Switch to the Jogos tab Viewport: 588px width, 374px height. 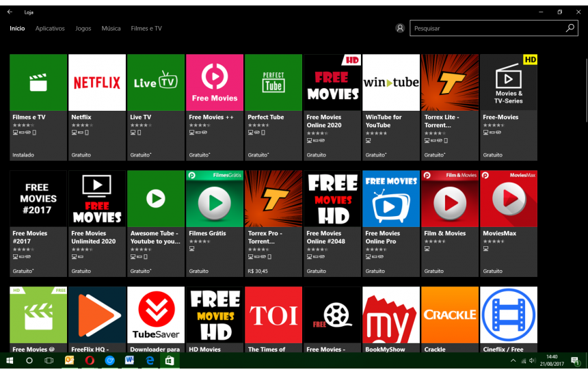tap(83, 29)
